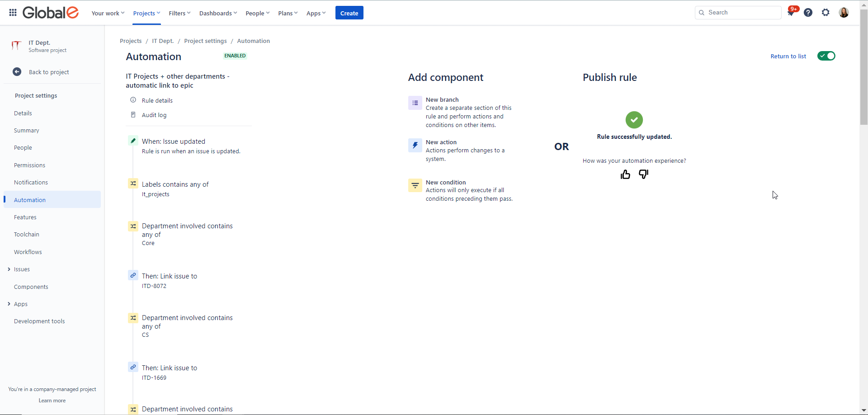The width and height of the screenshot is (868, 415).
Task: Select the Department involved Core condition icon
Action: 133,226
